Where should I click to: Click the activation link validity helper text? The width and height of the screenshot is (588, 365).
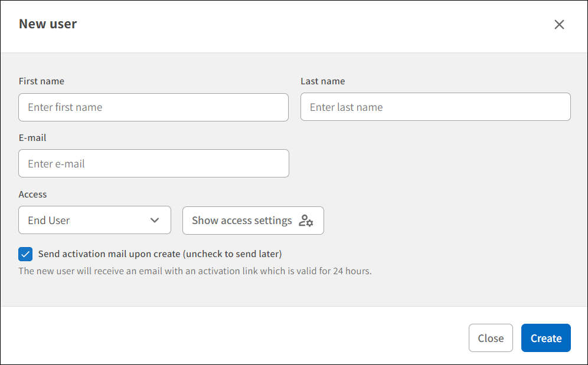tap(195, 271)
